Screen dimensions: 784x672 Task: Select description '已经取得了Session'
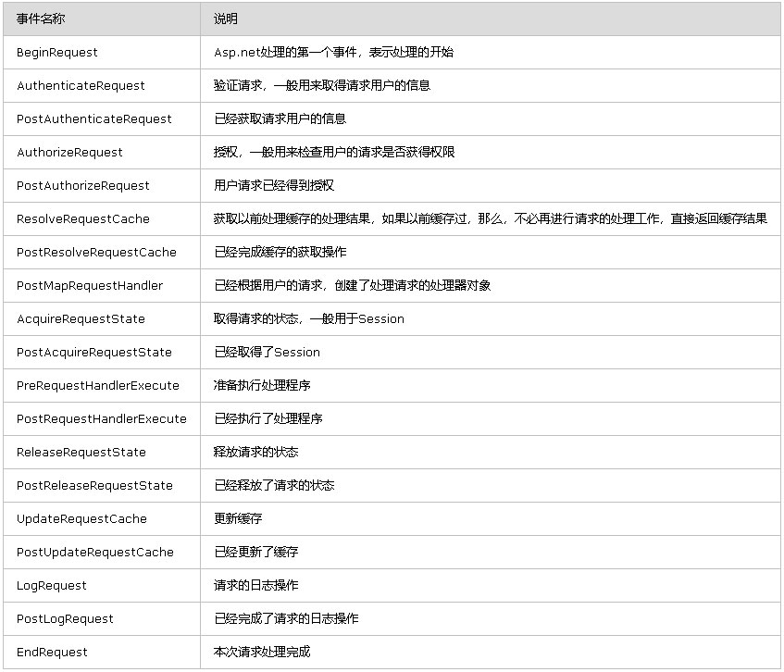tap(267, 353)
